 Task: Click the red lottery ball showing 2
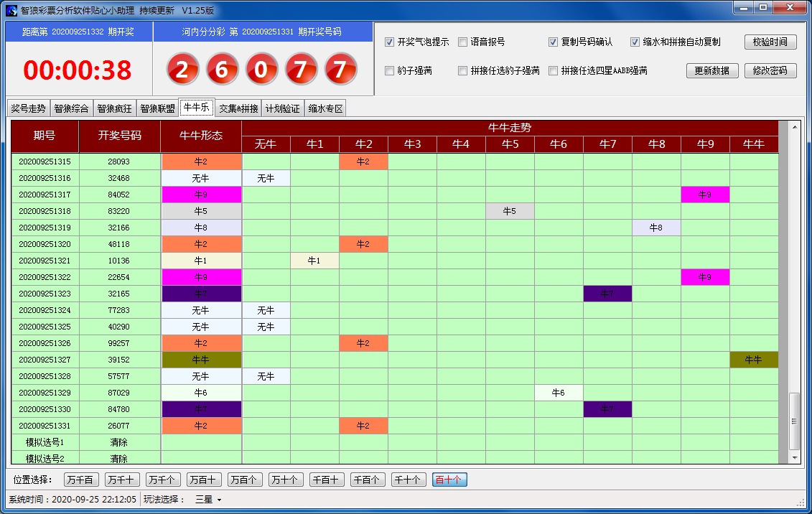(x=183, y=70)
